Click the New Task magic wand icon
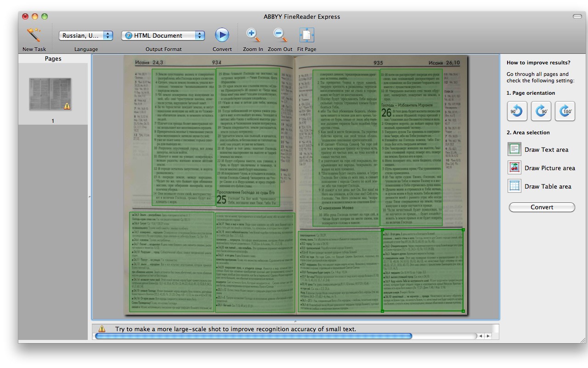The height and width of the screenshot is (368, 588). 34,35
